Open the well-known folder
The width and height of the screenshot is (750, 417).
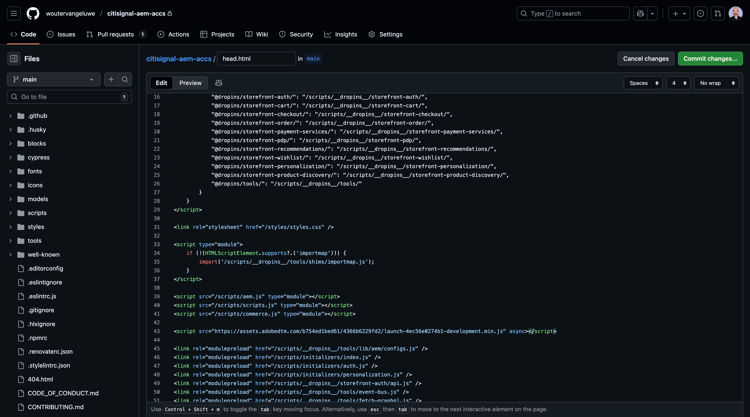coord(44,254)
